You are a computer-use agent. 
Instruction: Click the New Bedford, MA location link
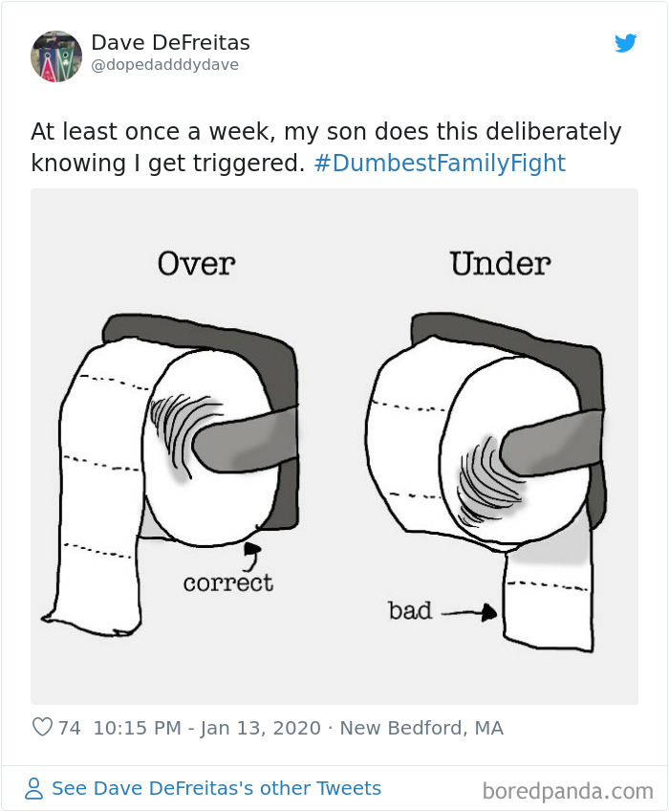(423, 728)
